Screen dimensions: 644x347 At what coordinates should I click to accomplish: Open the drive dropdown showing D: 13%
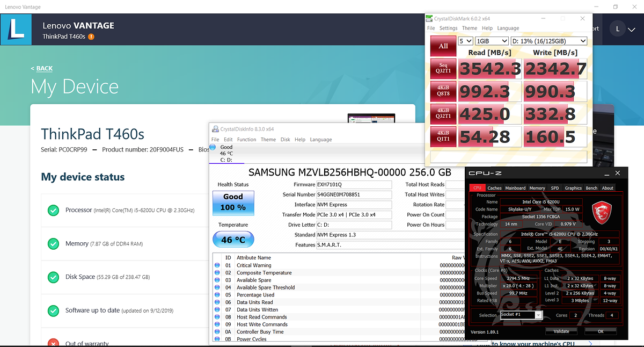click(548, 41)
